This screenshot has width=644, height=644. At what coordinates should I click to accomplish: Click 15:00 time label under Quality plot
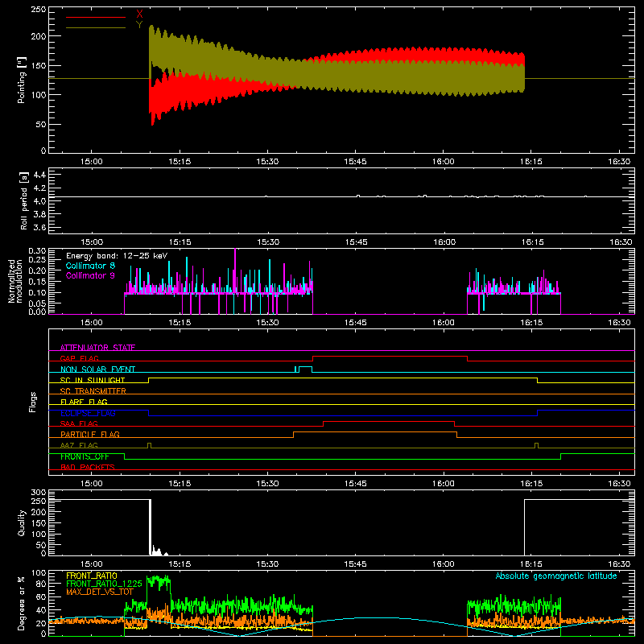click(91, 564)
